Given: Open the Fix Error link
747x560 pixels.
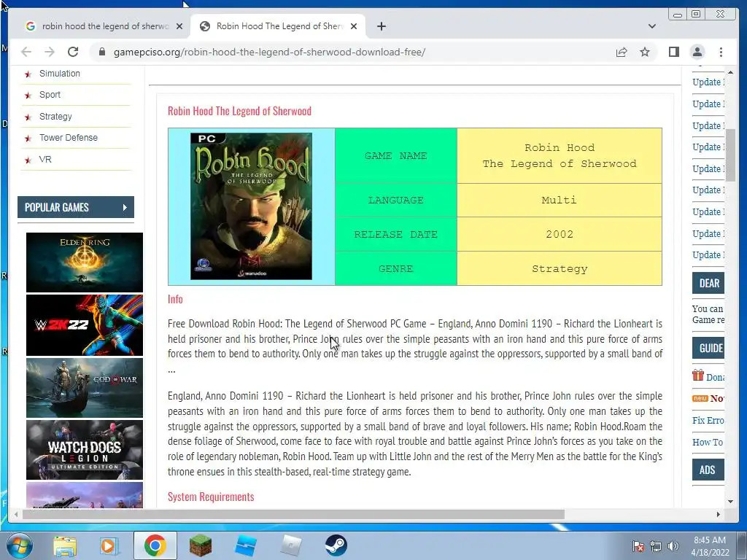Looking at the screenshot, I should [x=708, y=421].
